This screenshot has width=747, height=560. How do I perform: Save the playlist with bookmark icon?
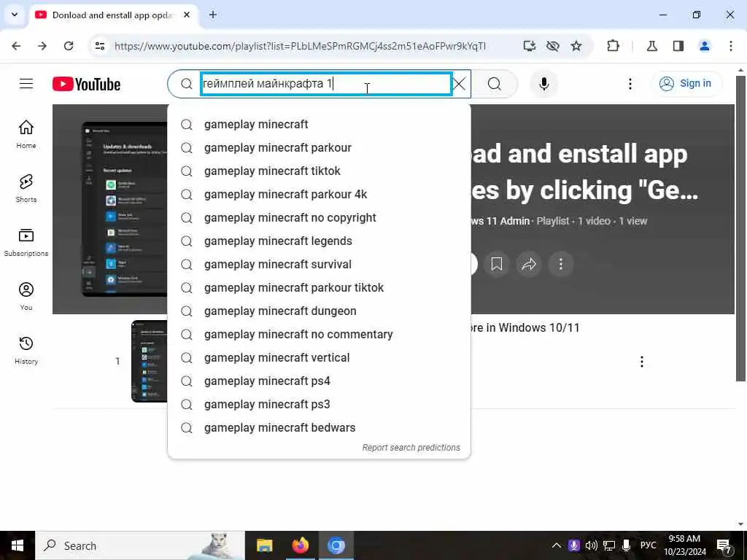point(496,264)
